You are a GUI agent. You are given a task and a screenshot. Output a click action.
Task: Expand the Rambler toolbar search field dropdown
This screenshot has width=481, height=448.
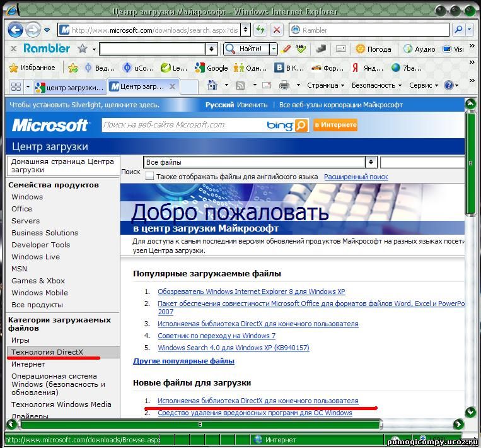[x=211, y=49]
